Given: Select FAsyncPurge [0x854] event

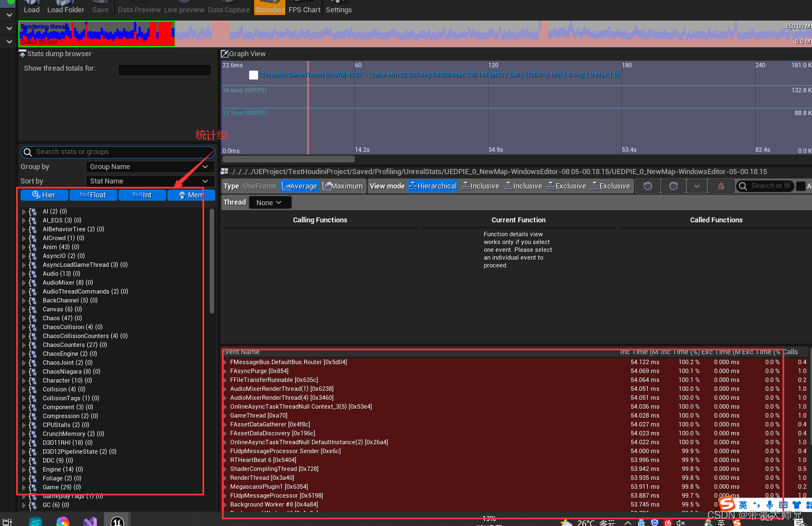Looking at the screenshot, I should pos(259,371).
